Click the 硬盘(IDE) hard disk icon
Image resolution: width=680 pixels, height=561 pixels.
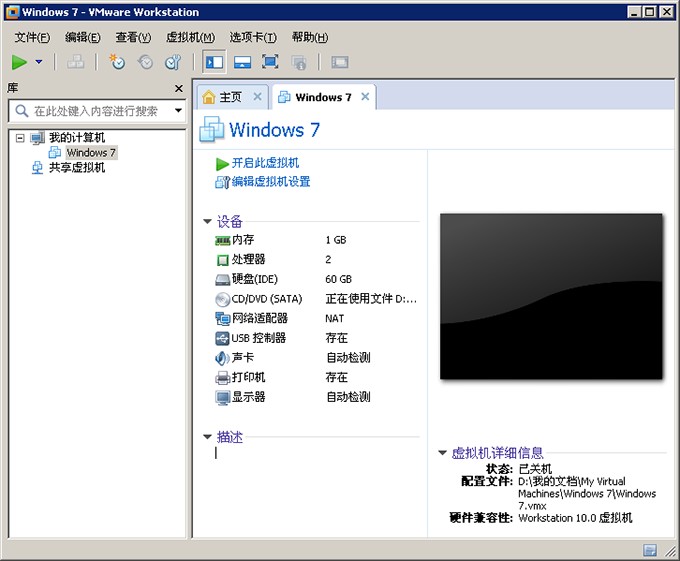(222, 280)
